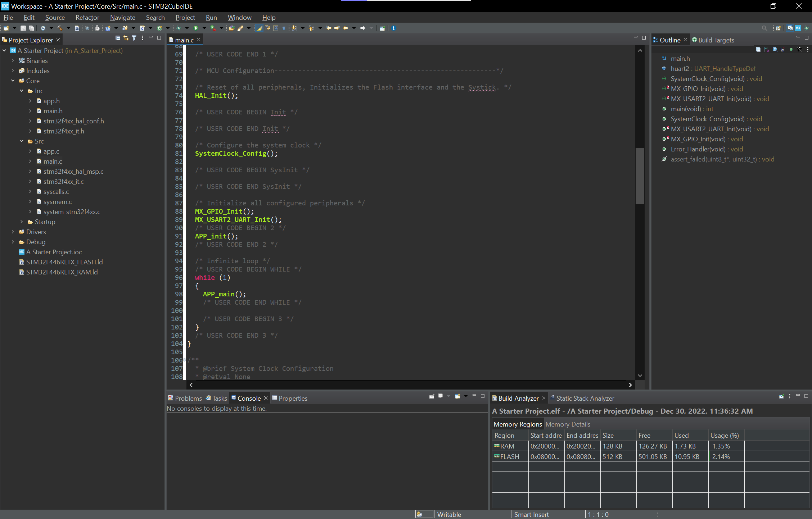
Task: Click the editor vertical scrollbar thumb
Action: coord(640,176)
